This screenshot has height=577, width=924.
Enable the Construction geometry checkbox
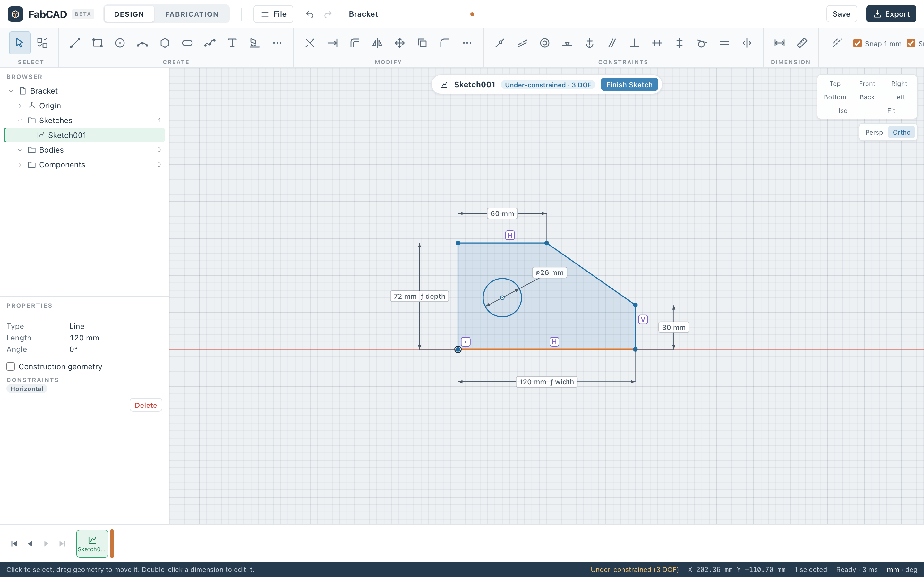point(11,366)
